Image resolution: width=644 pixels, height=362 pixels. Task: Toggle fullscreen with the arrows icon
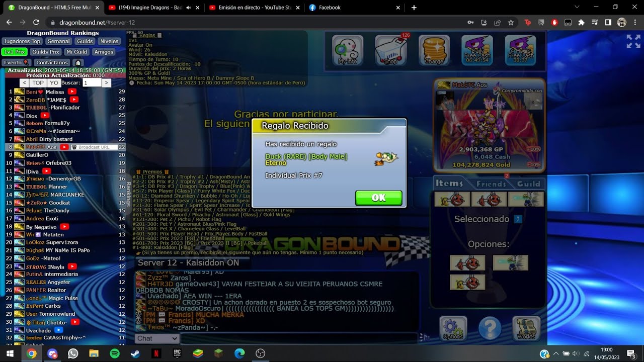tap(633, 41)
